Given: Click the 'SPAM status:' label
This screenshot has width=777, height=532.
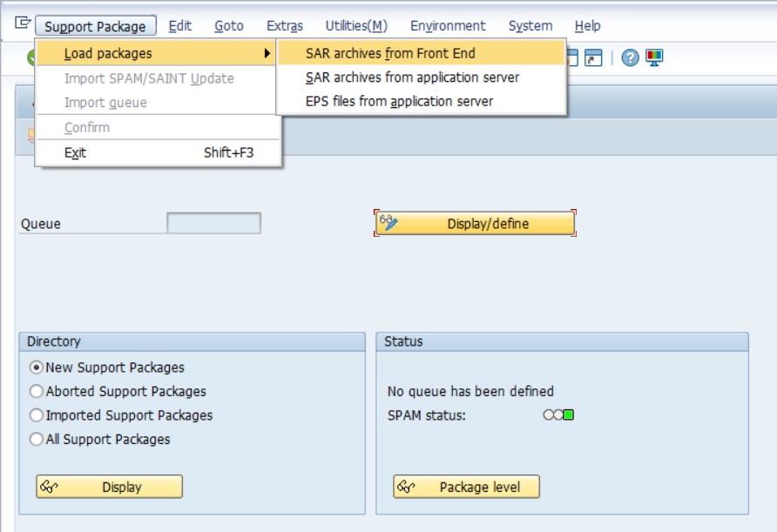Looking at the screenshot, I should click(427, 415).
